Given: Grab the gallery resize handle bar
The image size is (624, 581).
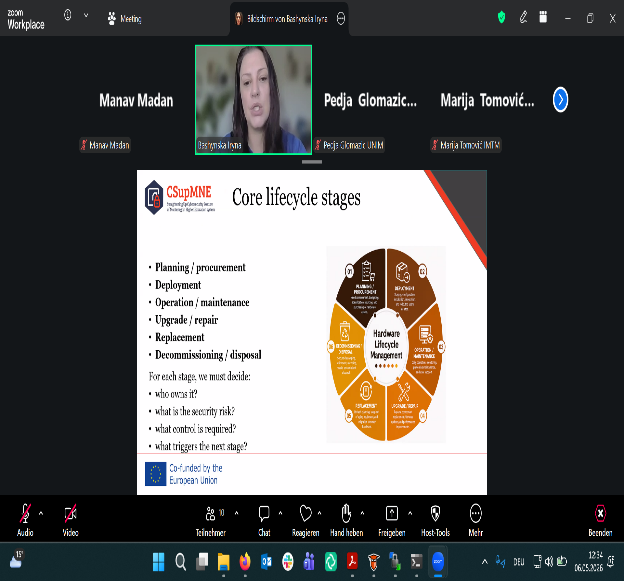Looking at the screenshot, I should [312, 162].
